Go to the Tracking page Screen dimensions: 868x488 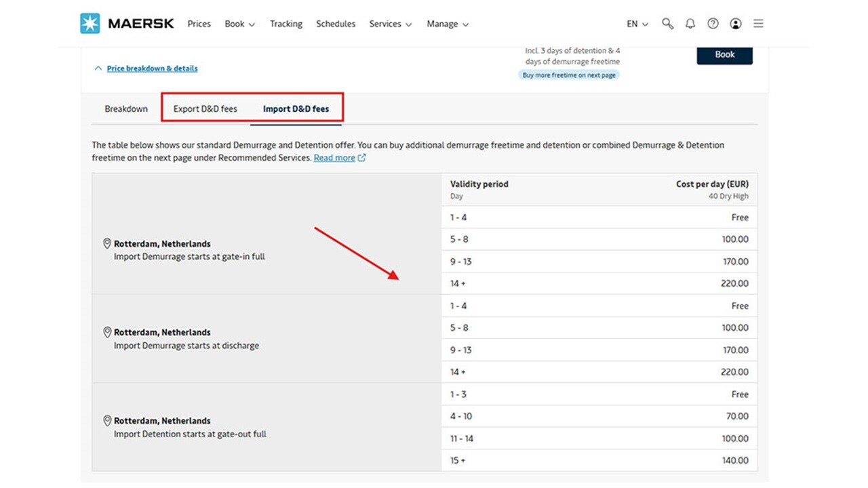click(285, 24)
